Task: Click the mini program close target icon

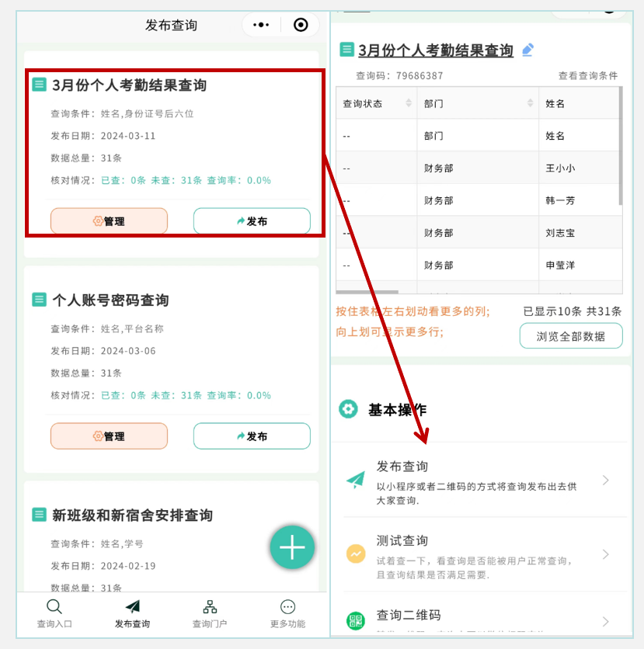Action: pyautogui.click(x=301, y=26)
